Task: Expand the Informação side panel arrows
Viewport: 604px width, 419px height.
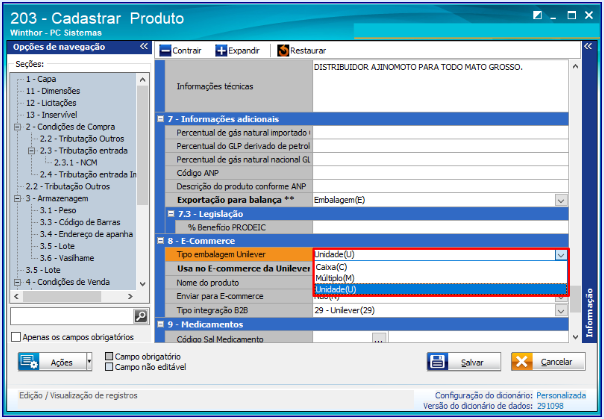Action: click(588, 47)
